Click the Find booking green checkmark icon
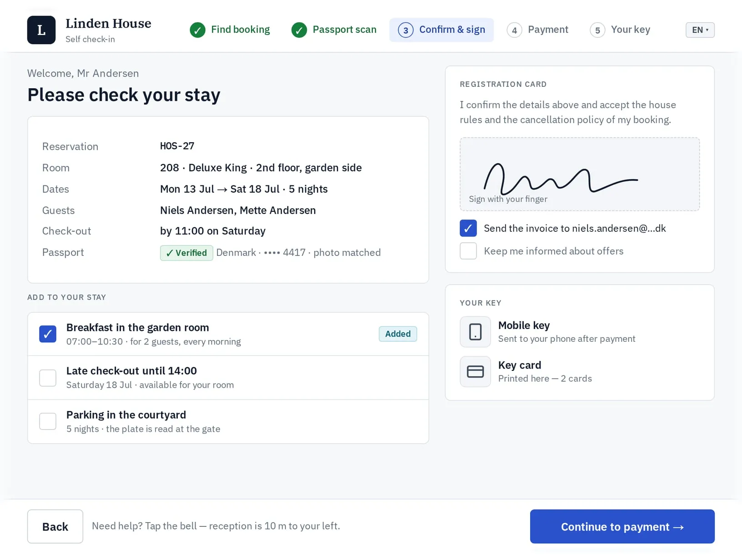This screenshot has height=560, width=742. 197,30
